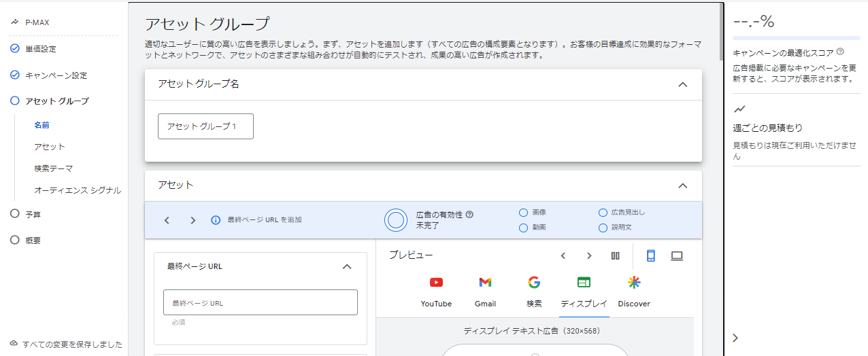This screenshot has height=356, width=868.
Task: Click the キャンペーンの最適化スコア label
Action: click(x=783, y=52)
